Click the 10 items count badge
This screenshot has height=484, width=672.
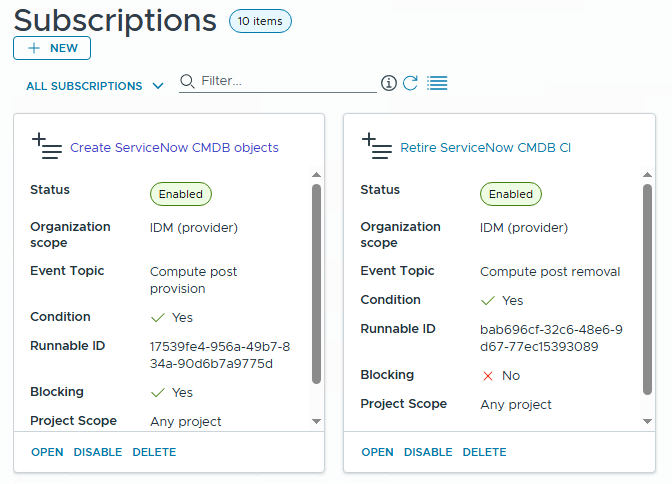click(x=260, y=21)
